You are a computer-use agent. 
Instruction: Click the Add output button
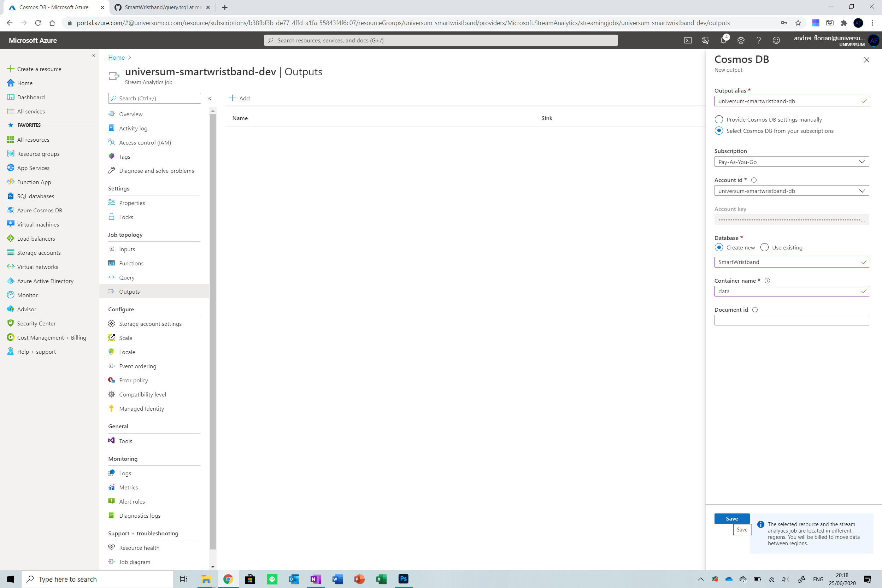pyautogui.click(x=239, y=98)
